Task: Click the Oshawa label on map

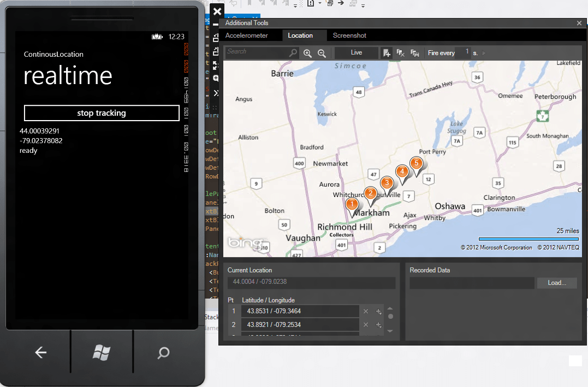Action: pos(450,206)
